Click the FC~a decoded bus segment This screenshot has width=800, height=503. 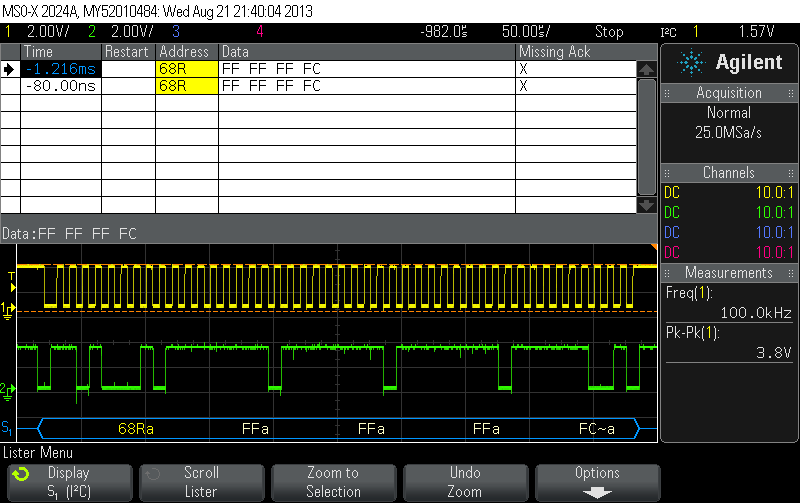click(x=597, y=429)
